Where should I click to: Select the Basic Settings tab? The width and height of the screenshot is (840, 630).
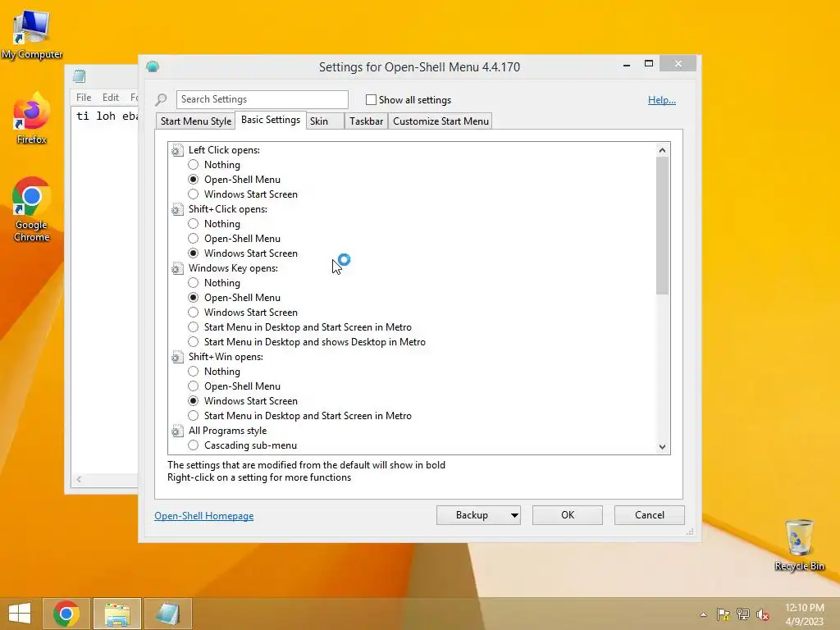point(271,120)
